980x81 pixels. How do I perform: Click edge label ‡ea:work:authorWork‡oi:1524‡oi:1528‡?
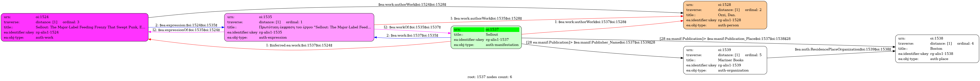412,5
